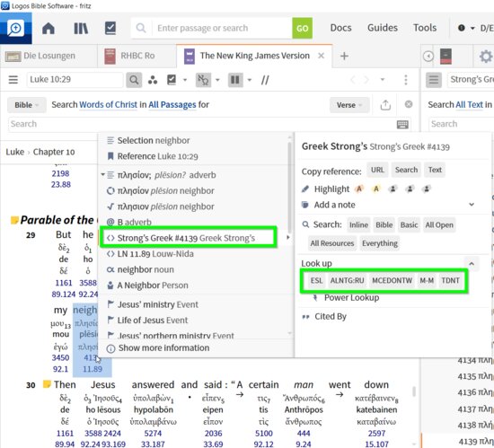The width and height of the screenshot is (494, 448).
Task: Close The New King James Version tab
Action: (321, 56)
